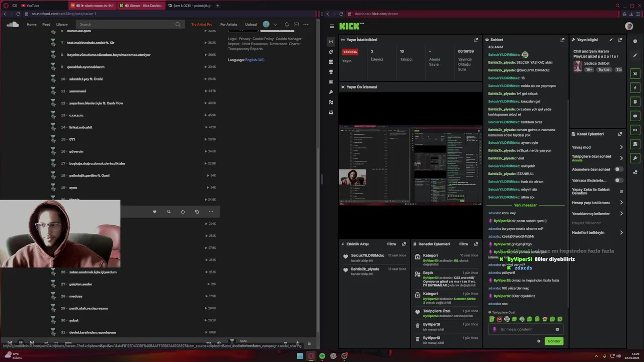Image resolution: width=644 pixels, height=362 pixels.
Task: Open SoundCloud profile dropdown arrow
Action: (275, 24)
